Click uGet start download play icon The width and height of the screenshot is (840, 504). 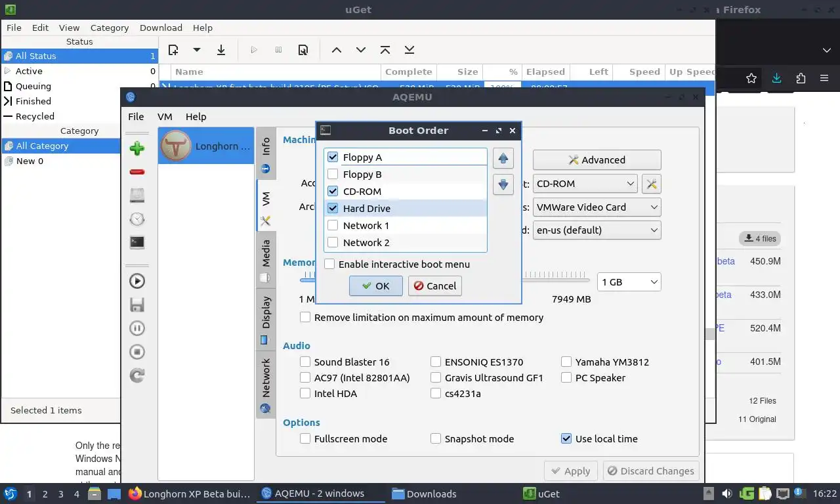pyautogui.click(x=254, y=50)
